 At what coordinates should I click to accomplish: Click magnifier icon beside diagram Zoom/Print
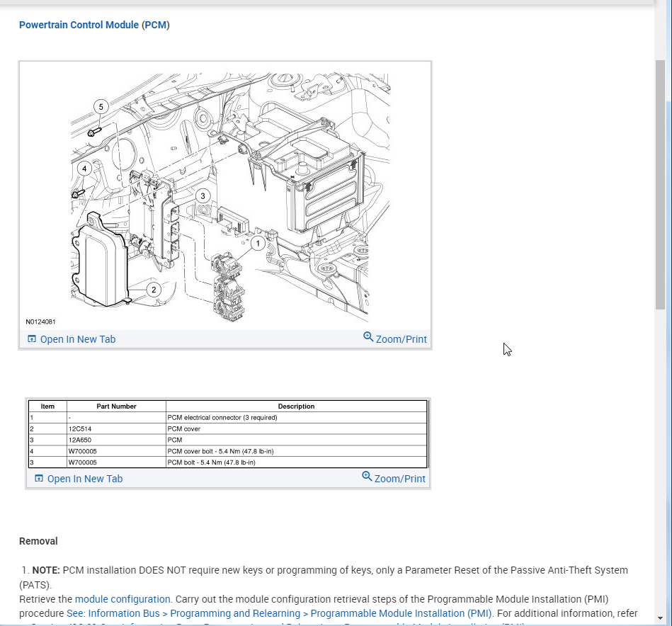pos(368,337)
